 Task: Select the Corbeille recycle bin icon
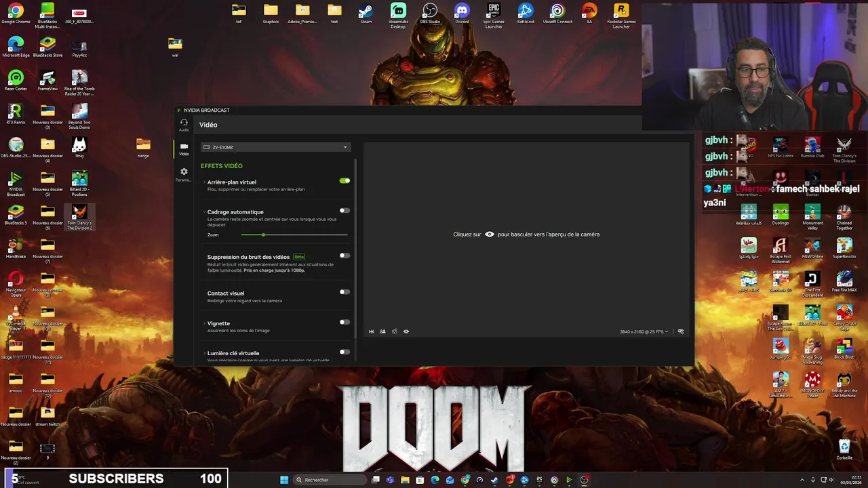point(844,449)
